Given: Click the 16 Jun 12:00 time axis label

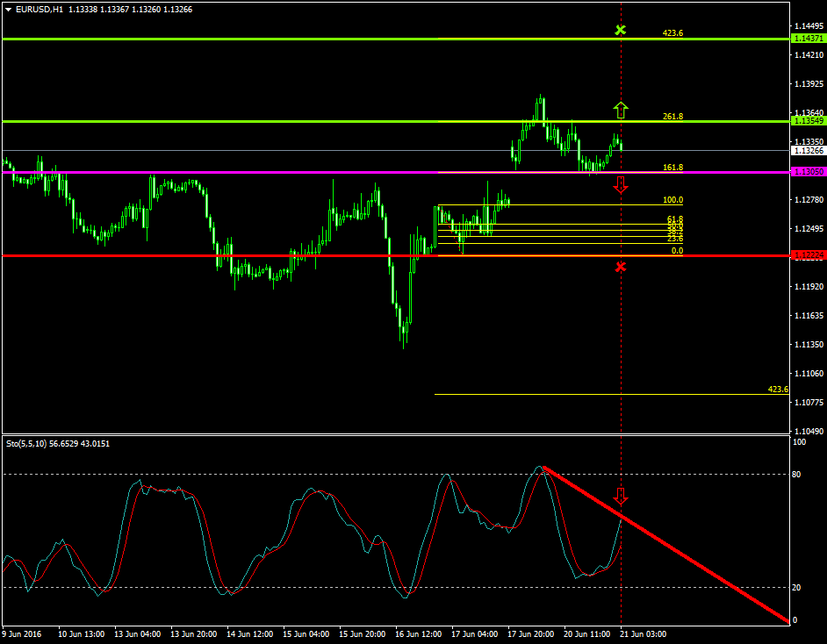Looking at the screenshot, I should [418, 633].
